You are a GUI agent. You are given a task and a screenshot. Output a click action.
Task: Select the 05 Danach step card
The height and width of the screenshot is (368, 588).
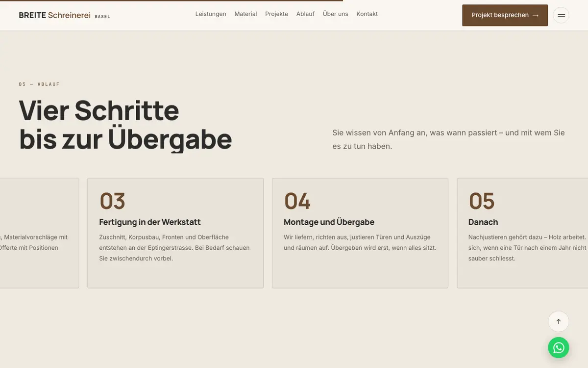522,233
